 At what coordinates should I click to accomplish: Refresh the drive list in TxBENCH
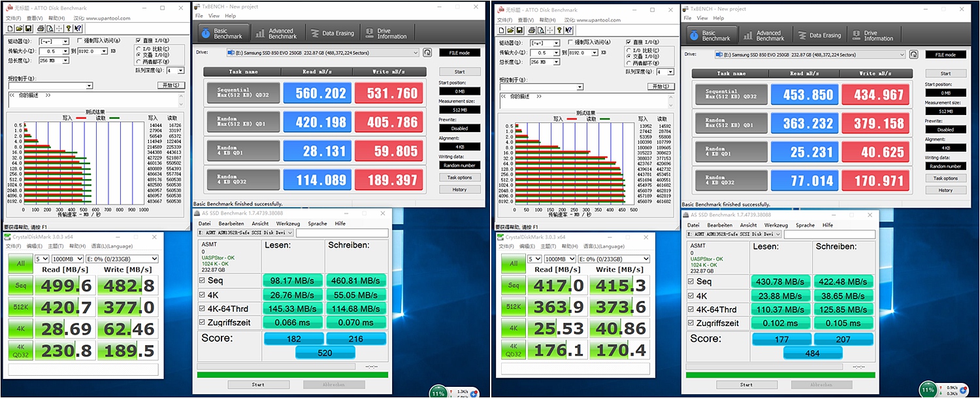coord(428,53)
